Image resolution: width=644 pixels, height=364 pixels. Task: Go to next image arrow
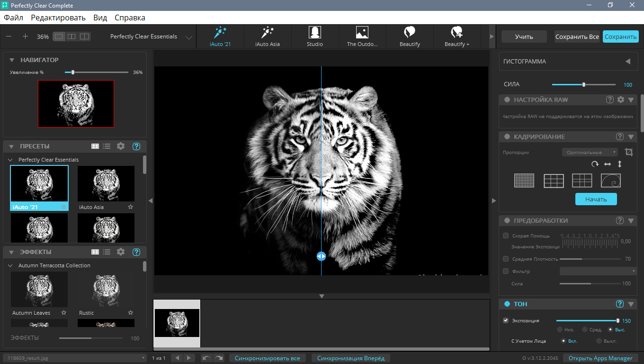coord(188,358)
